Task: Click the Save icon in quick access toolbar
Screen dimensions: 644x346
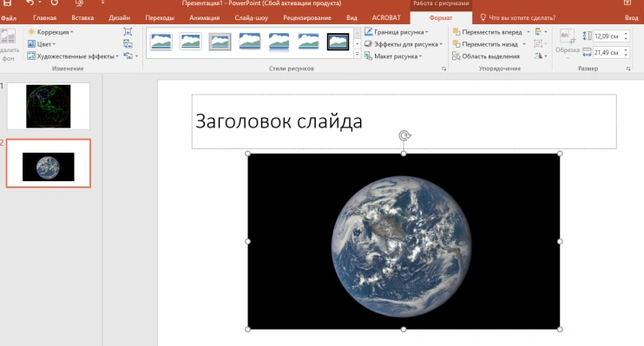Action: point(8,3)
